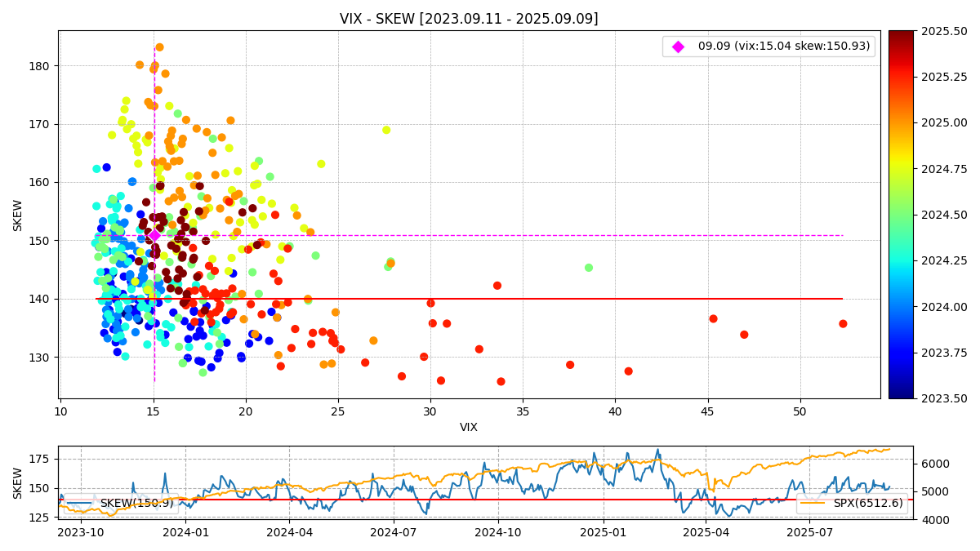
Task: Click the 180 tick on the SKEW y-axis
Action: pos(41,66)
